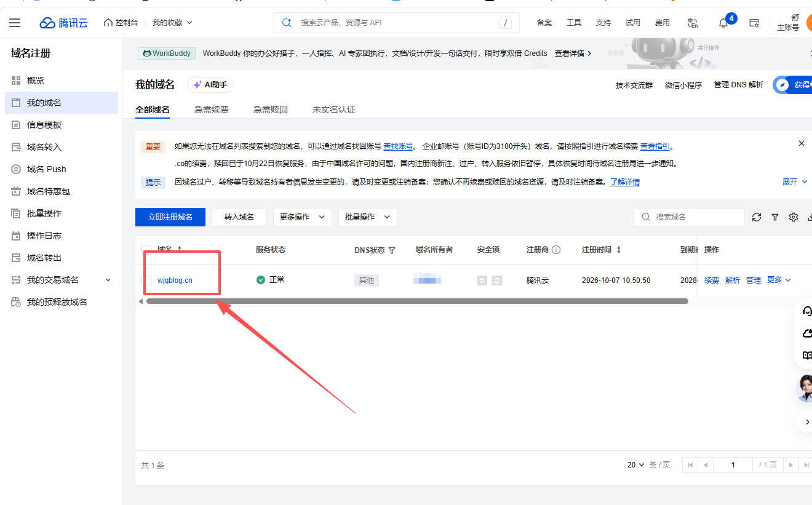Open 备案 in top menu
Viewport: 812px width, 505px height.
(x=544, y=23)
